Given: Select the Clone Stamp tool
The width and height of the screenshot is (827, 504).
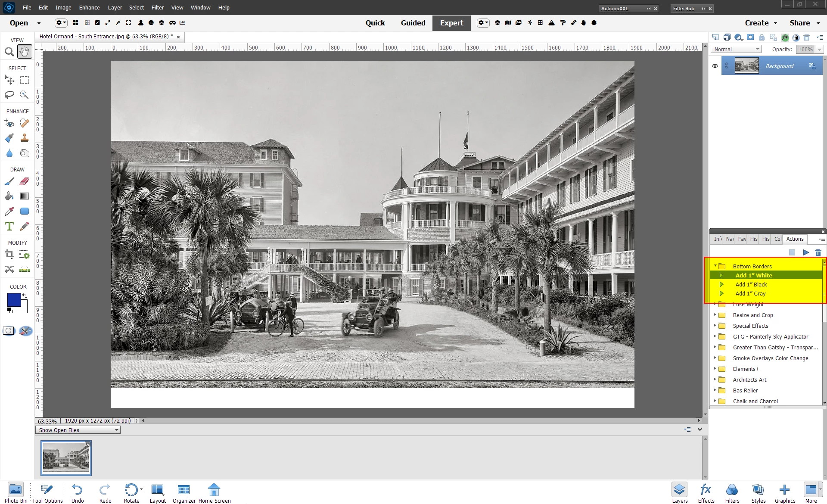Looking at the screenshot, I should [x=25, y=138].
